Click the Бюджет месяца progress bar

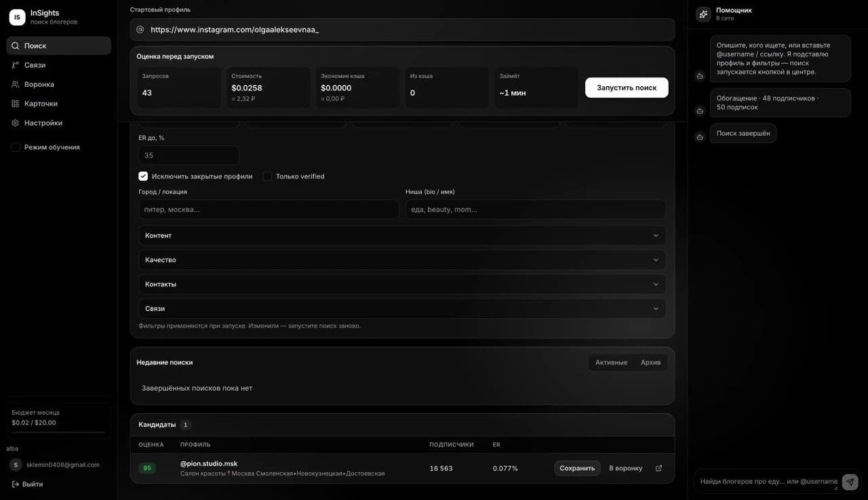58,432
